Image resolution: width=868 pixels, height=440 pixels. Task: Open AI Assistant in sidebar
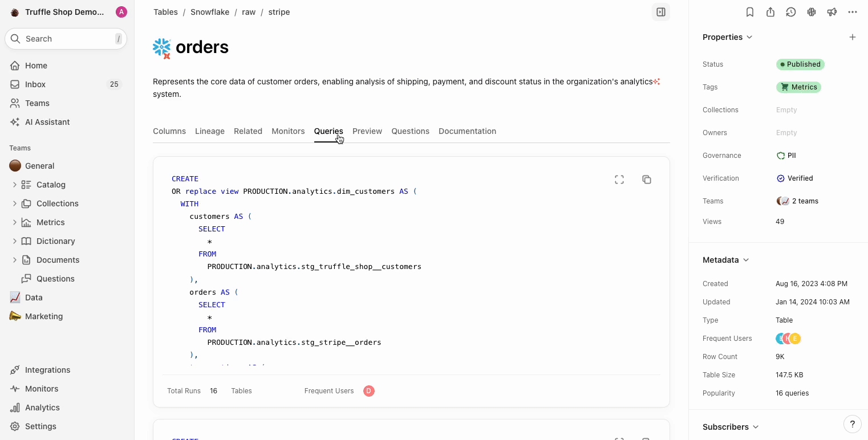coord(47,122)
